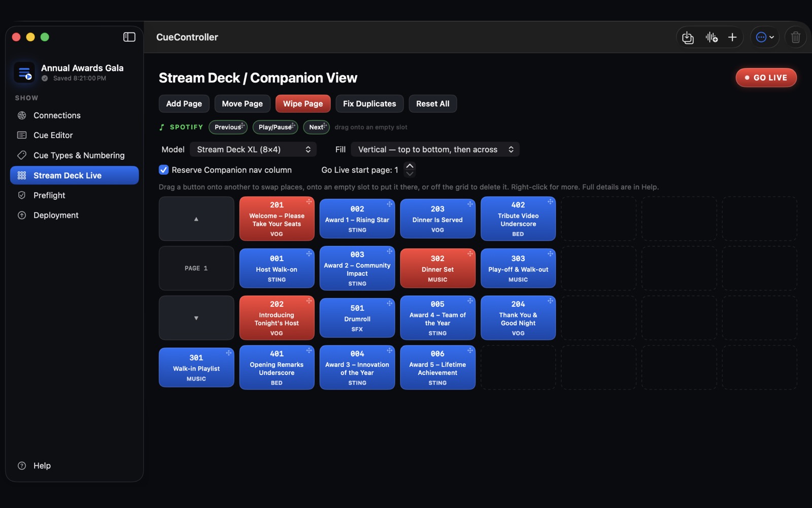Open Deployment in sidebar

(75, 215)
